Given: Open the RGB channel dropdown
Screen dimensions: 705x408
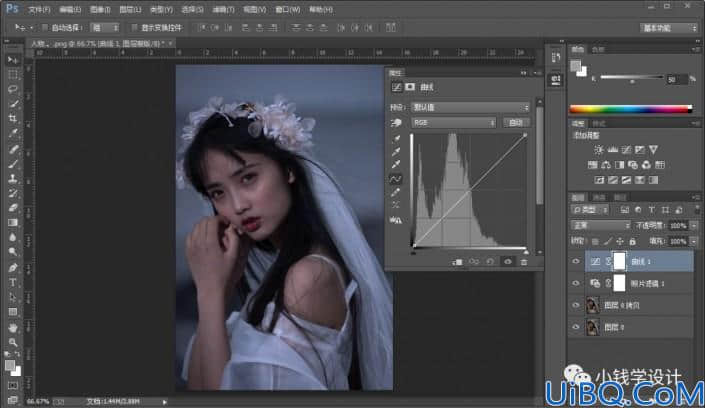Looking at the screenshot, I should pos(454,123).
